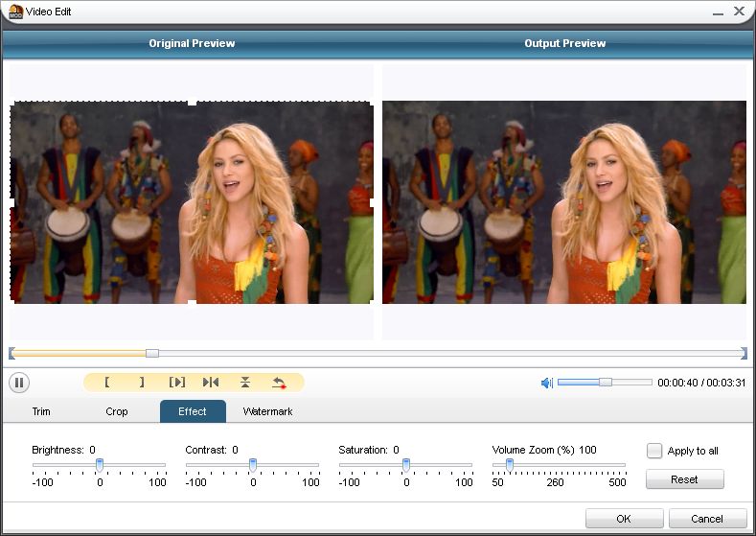Click the Reset button
Viewport: 756px width, 536px height.
pyautogui.click(x=685, y=479)
